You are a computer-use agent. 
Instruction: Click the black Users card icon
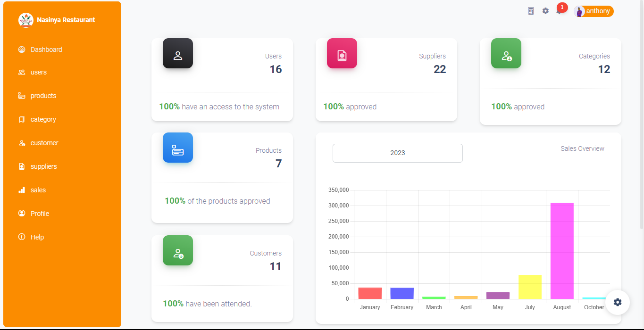click(178, 53)
